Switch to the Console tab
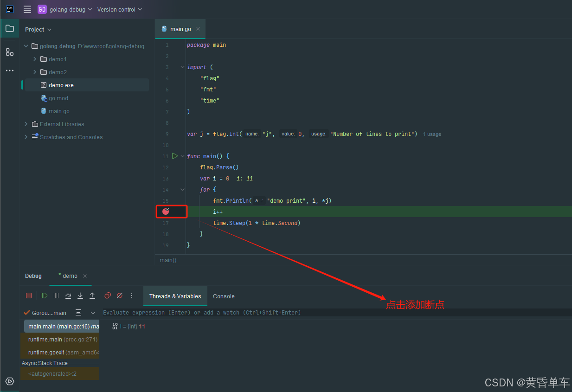572x392 pixels. point(224,296)
